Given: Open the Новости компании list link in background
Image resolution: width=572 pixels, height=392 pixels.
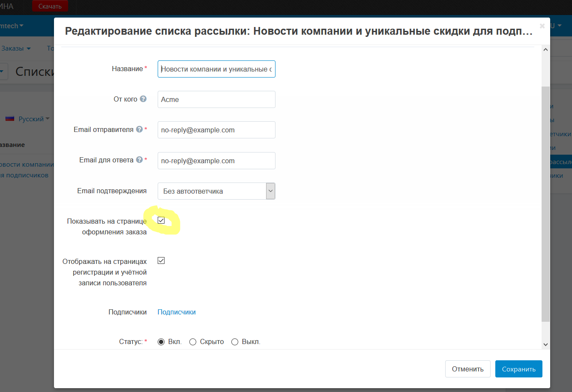Looking at the screenshot, I should point(27,170).
